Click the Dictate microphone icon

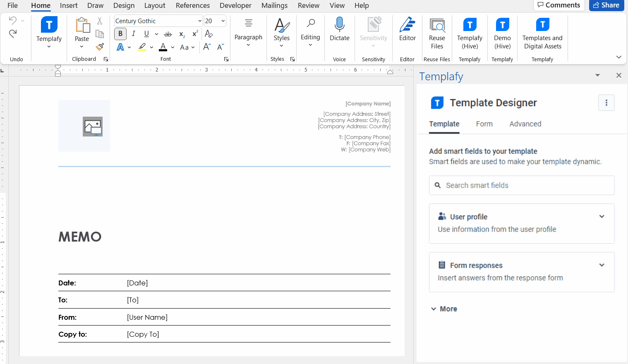pos(340,25)
